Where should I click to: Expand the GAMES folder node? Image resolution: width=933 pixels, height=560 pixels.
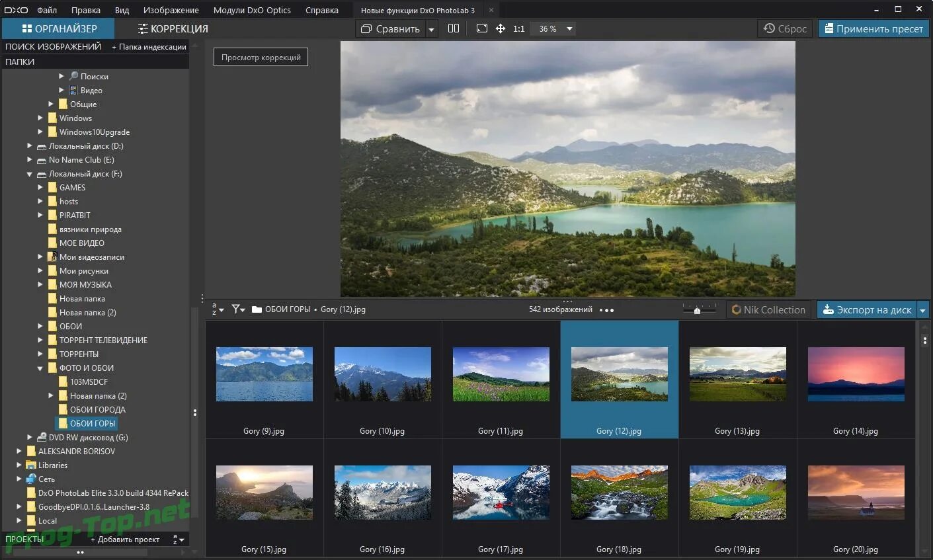pyautogui.click(x=40, y=187)
